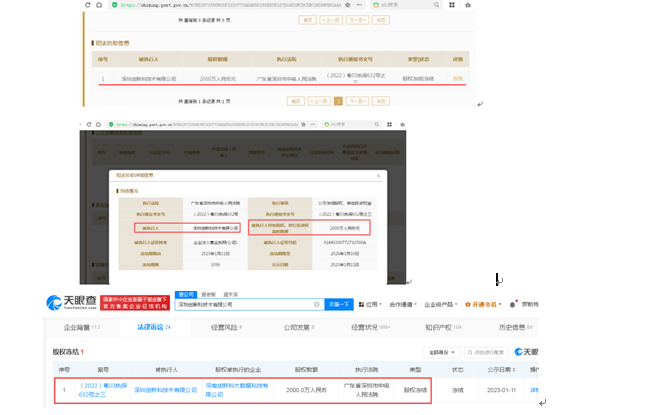The width and height of the screenshot is (669, 415).
Task: Click 末页 in the pager showing 1 条记录
Action: (381, 101)
